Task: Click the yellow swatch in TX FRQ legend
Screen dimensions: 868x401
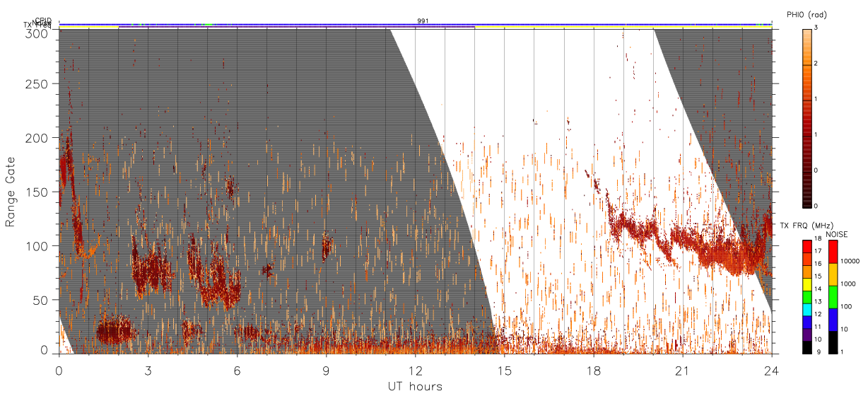Action: [x=807, y=284]
